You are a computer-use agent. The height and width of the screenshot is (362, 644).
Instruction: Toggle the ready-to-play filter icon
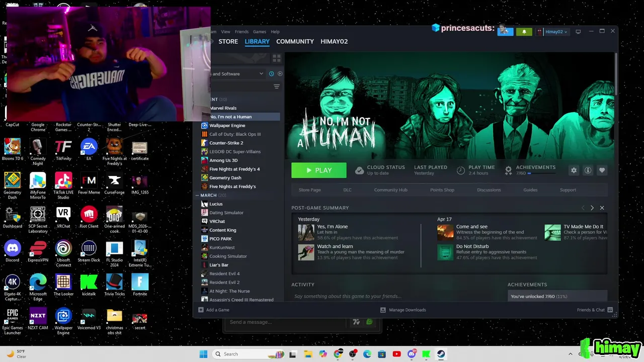click(x=280, y=74)
